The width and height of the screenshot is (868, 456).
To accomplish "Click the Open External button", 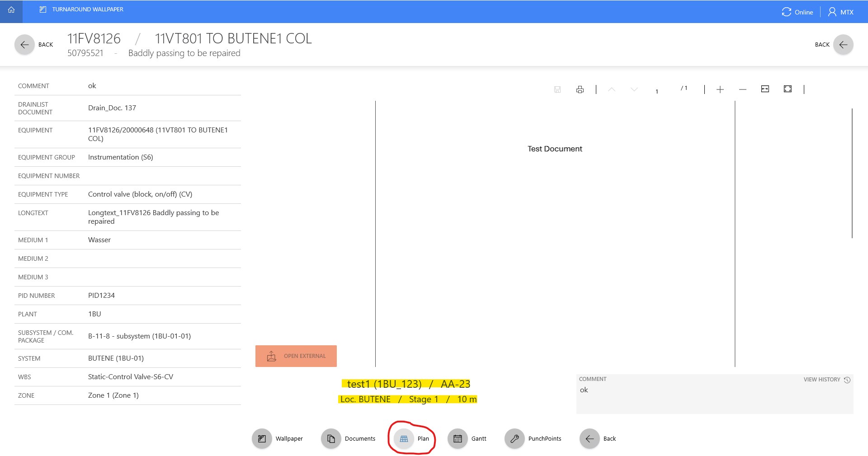I will (296, 356).
